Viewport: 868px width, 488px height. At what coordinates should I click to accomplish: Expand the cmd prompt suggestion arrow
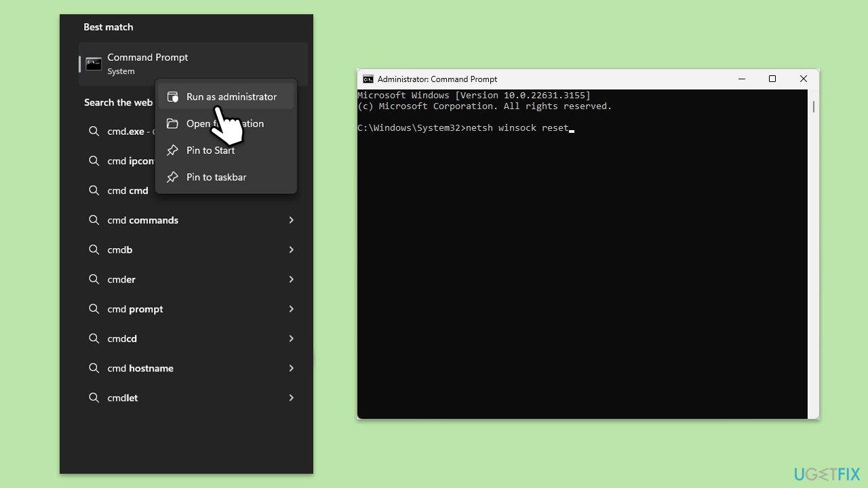[x=291, y=309]
